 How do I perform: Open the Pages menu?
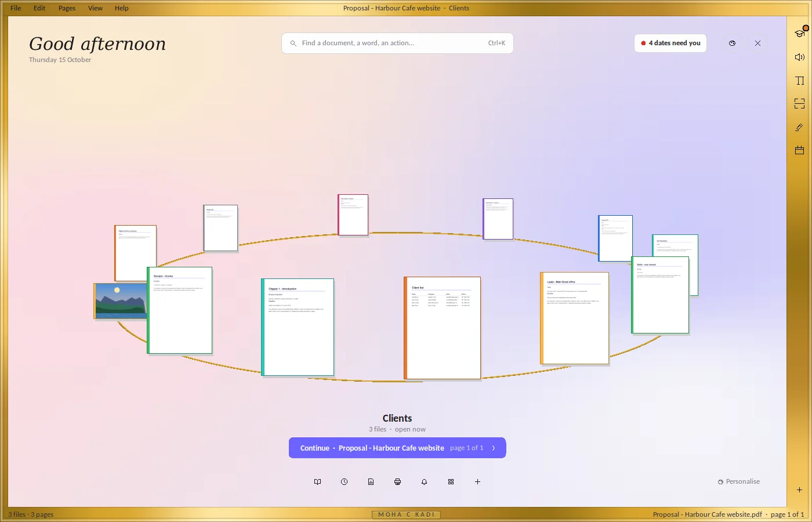click(67, 8)
